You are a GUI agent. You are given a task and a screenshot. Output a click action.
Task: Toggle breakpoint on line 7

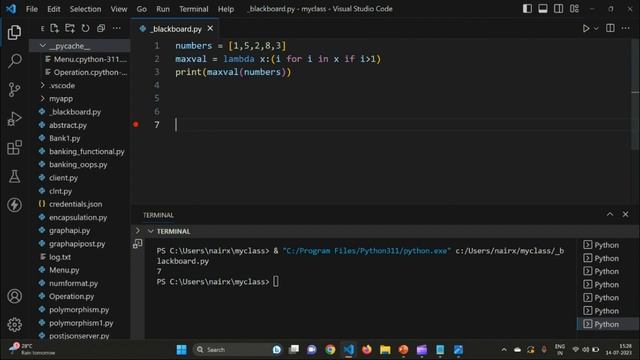pos(136,124)
